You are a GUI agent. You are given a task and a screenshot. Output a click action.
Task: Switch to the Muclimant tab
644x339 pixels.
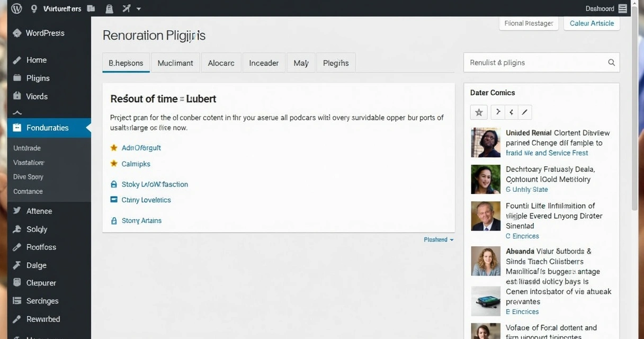pos(175,63)
